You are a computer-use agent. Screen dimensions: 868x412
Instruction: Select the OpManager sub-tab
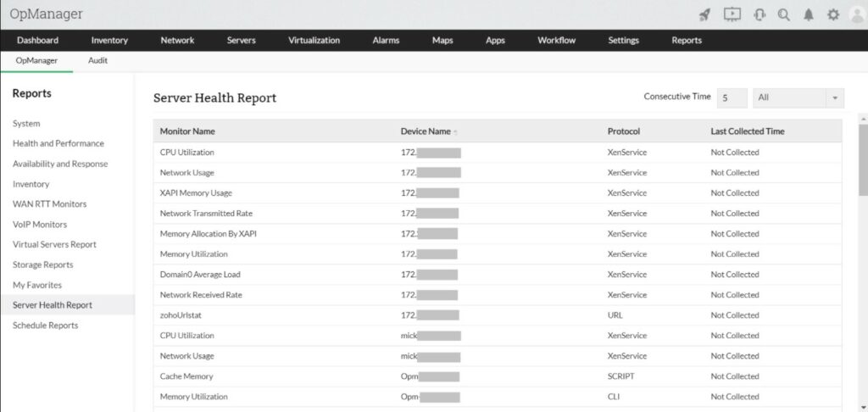pyautogui.click(x=36, y=61)
